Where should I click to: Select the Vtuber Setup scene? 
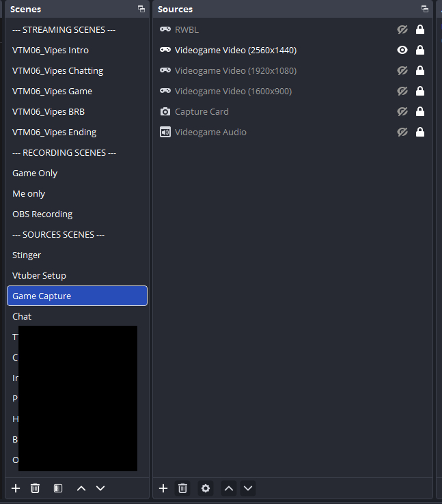point(39,276)
